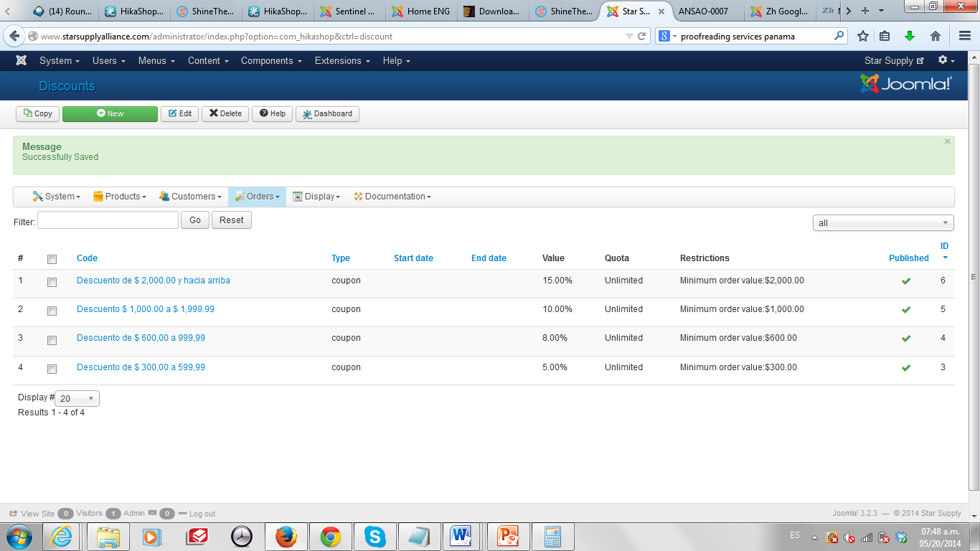
Task: Bookmark this page with the star icon
Action: (863, 36)
